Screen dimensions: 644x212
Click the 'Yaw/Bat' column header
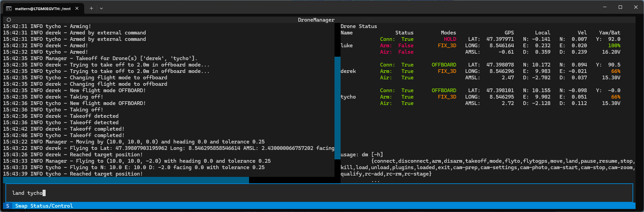click(610, 33)
